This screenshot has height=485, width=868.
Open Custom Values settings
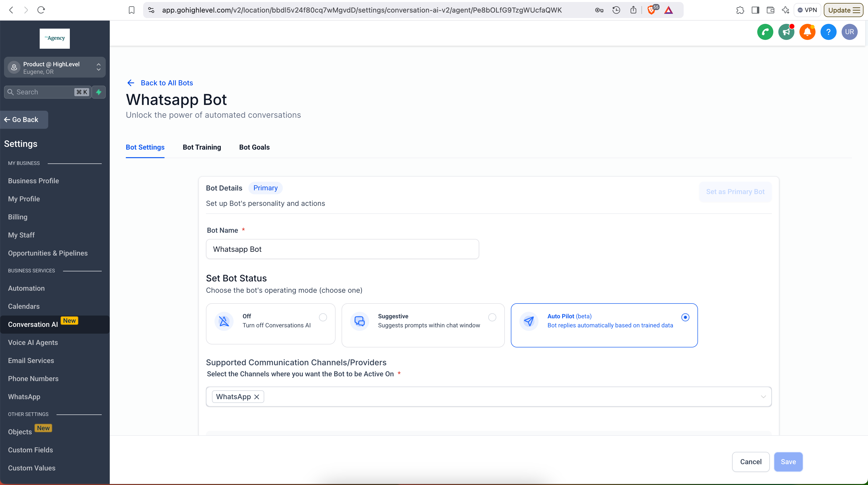tap(32, 468)
